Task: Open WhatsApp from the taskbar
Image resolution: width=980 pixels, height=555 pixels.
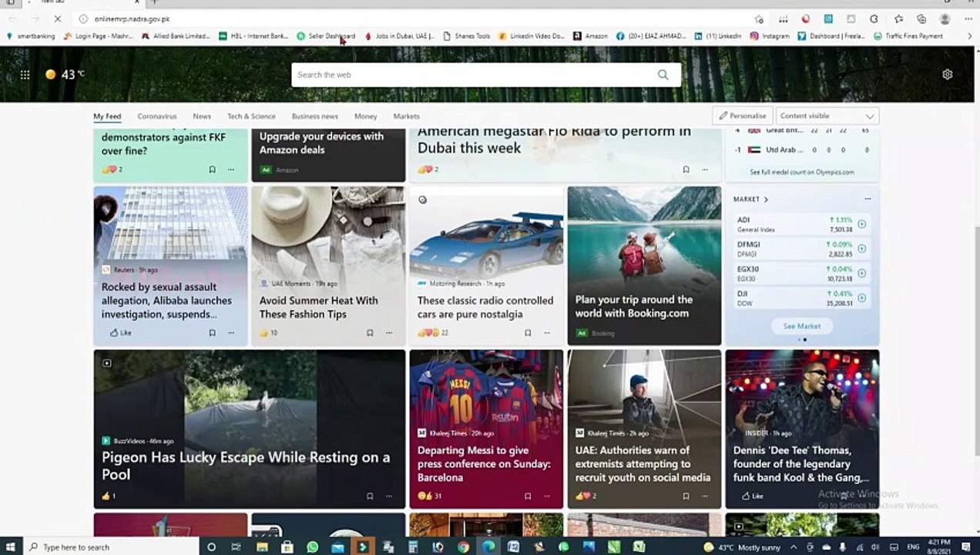Action: tap(312, 547)
